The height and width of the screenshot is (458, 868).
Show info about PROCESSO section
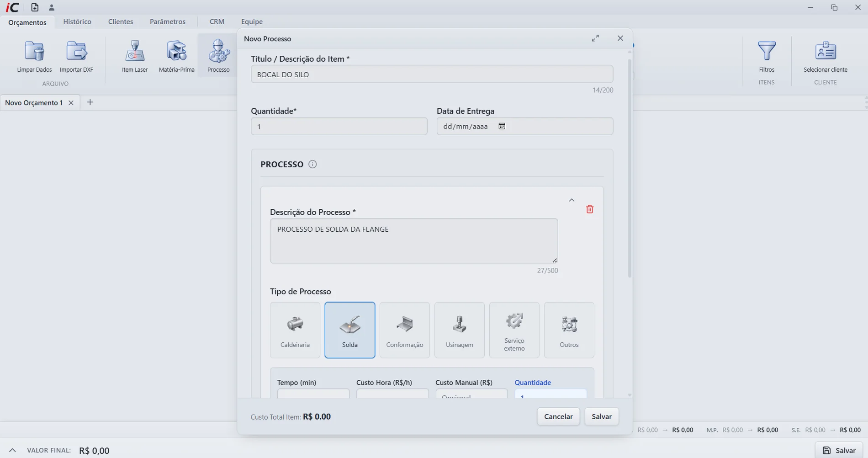pyautogui.click(x=312, y=164)
